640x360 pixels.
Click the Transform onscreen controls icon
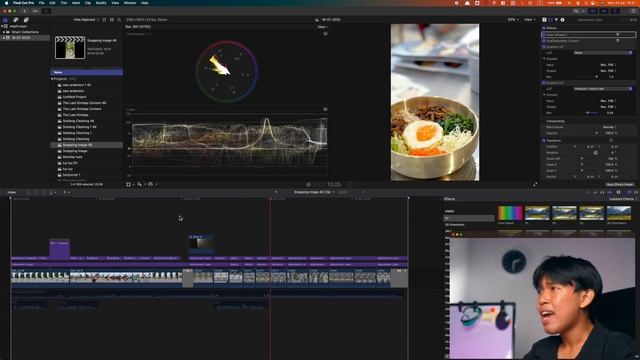click(x=611, y=140)
